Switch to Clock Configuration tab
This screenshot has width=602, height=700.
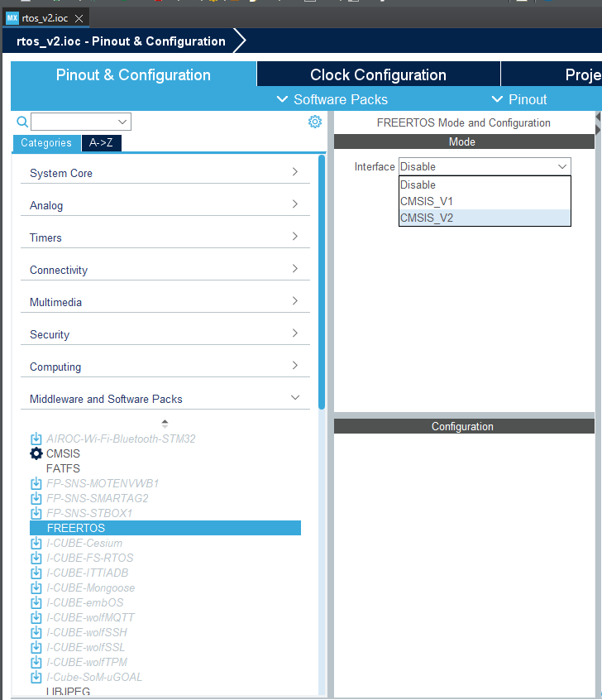click(x=379, y=74)
